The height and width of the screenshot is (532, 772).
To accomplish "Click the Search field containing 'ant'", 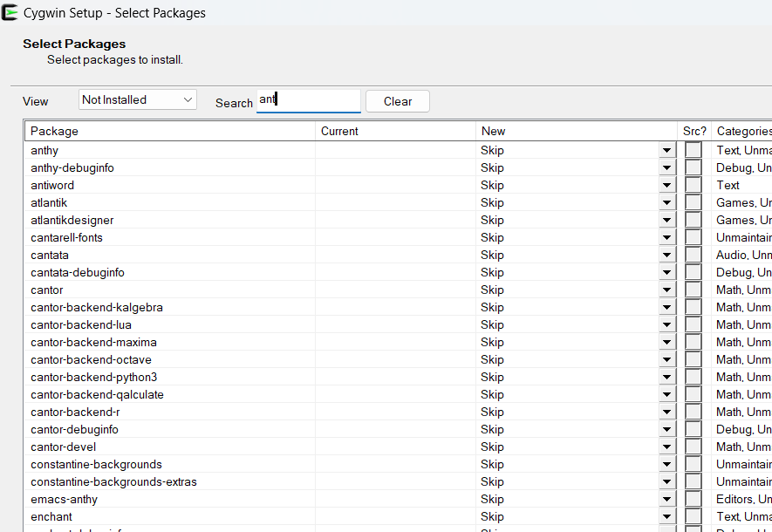I will click(x=308, y=100).
